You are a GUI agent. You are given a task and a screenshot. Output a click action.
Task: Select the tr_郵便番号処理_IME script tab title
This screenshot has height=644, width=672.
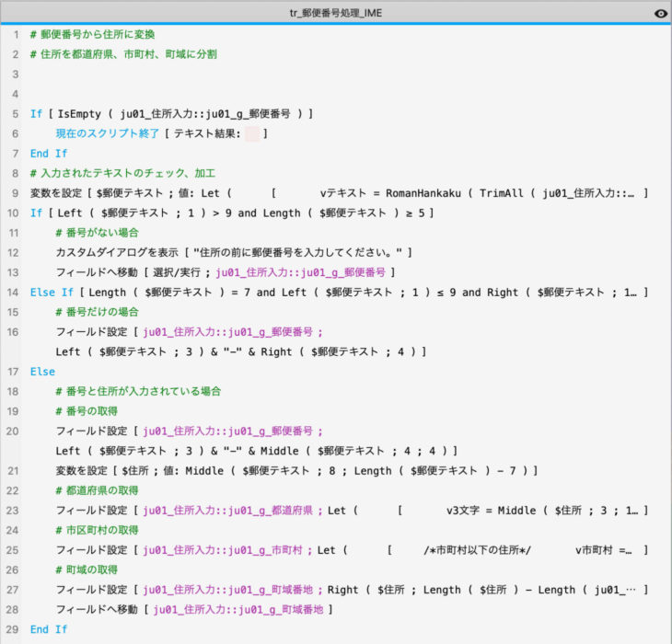335,14
